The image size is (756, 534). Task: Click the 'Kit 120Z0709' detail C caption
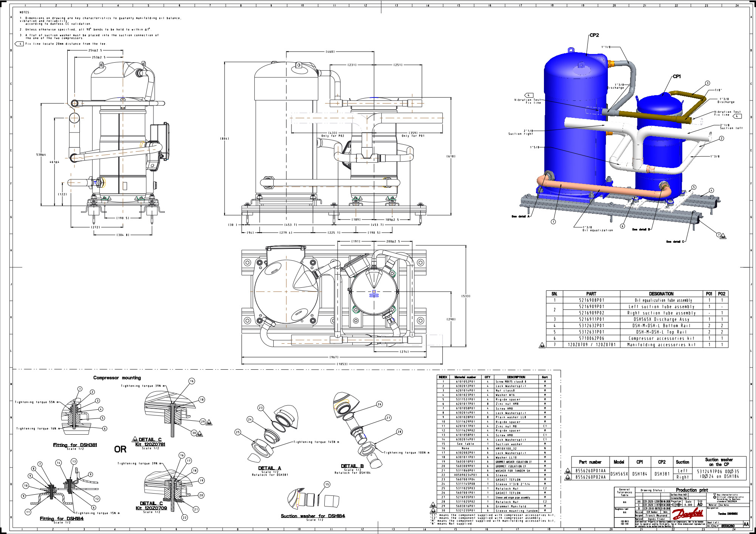(151, 508)
